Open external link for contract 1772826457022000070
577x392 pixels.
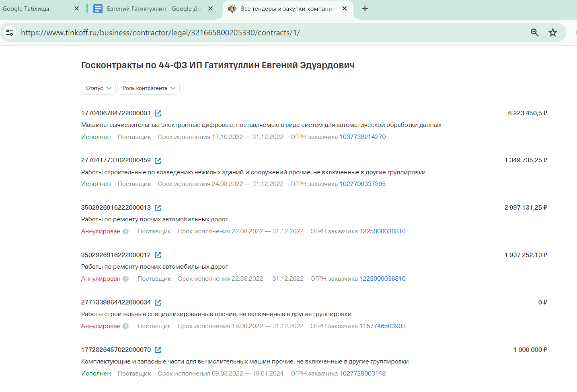(158, 350)
